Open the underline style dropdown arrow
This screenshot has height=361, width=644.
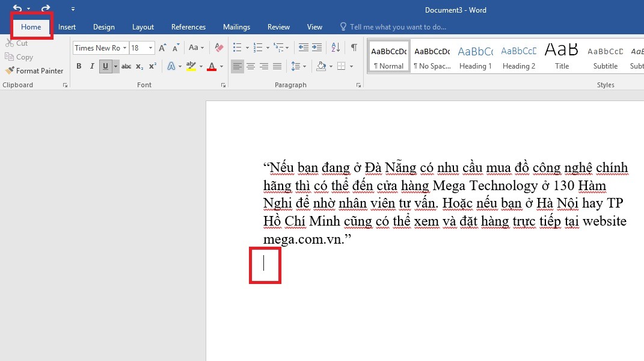click(116, 66)
